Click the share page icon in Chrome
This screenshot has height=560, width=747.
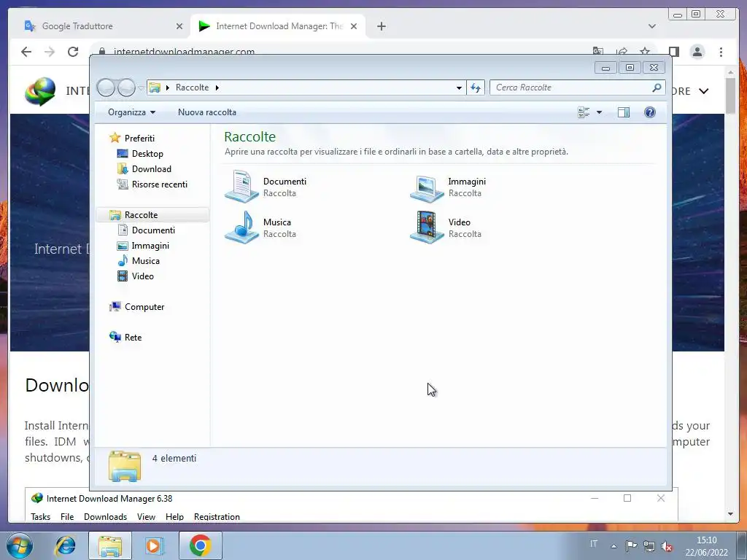click(x=622, y=52)
